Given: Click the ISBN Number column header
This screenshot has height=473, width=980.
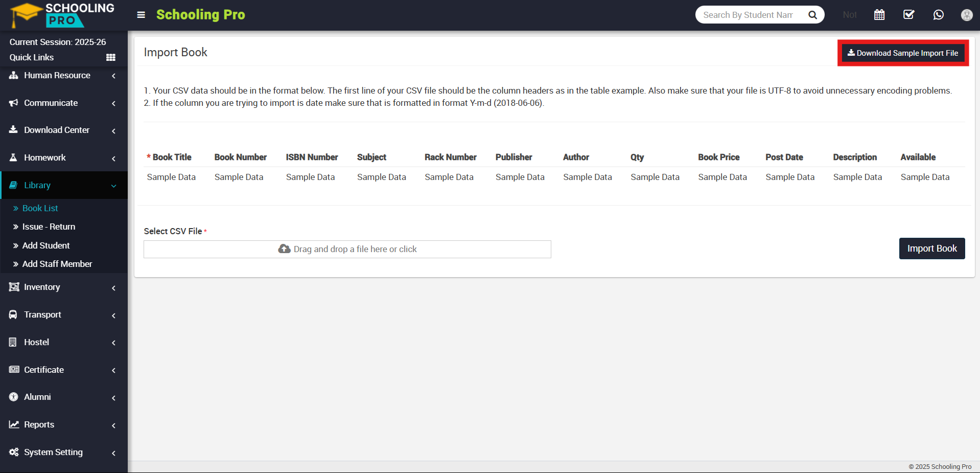Looking at the screenshot, I should tap(312, 157).
